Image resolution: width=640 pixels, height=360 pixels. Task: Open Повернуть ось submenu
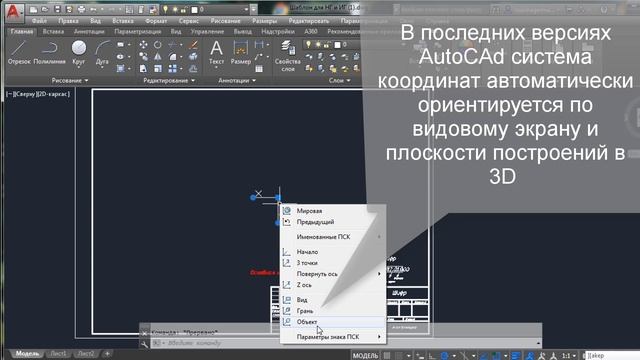pos(333,274)
